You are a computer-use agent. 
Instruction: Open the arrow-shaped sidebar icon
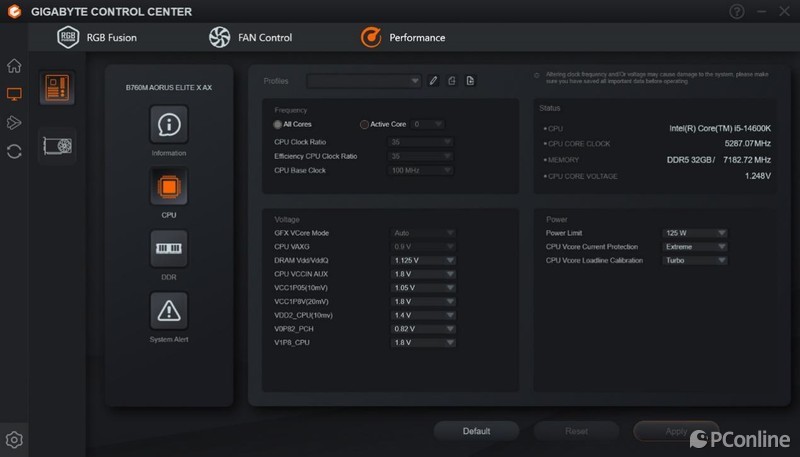(14, 122)
